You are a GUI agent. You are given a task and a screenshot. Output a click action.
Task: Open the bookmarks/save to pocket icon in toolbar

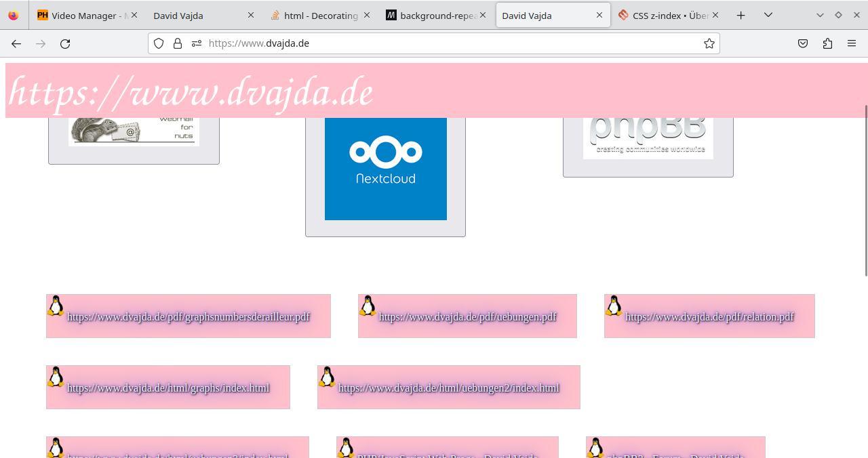(802, 43)
